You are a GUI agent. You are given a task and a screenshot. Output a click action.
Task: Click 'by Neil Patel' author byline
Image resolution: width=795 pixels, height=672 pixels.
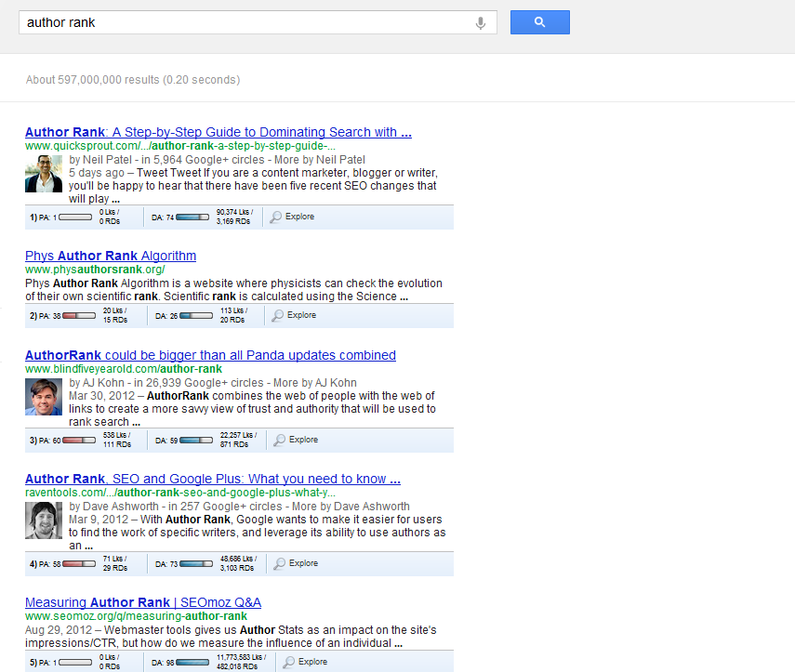100,160
